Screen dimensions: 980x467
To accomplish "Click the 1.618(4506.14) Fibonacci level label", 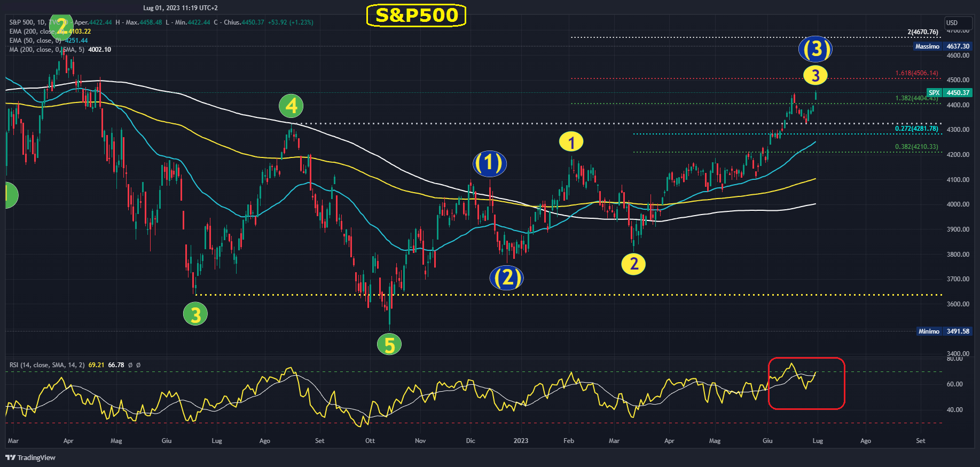I will [x=916, y=73].
